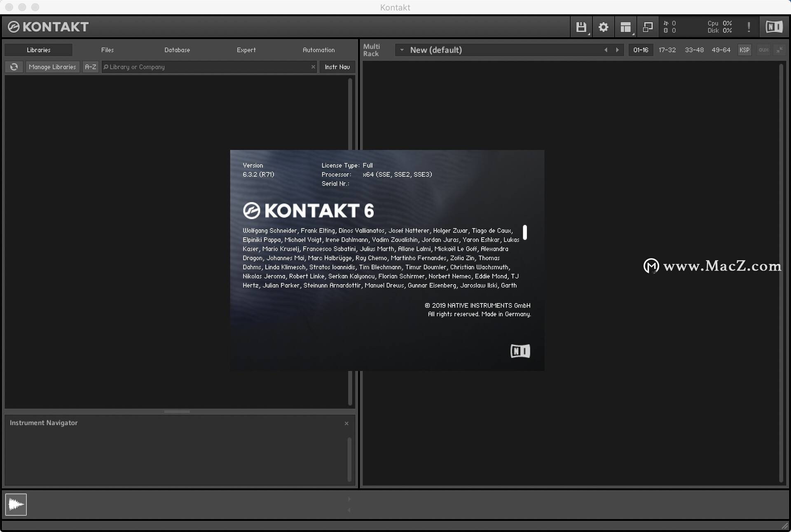791x532 pixels.
Task: Select rack page 33-48
Action: coord(694,50)
